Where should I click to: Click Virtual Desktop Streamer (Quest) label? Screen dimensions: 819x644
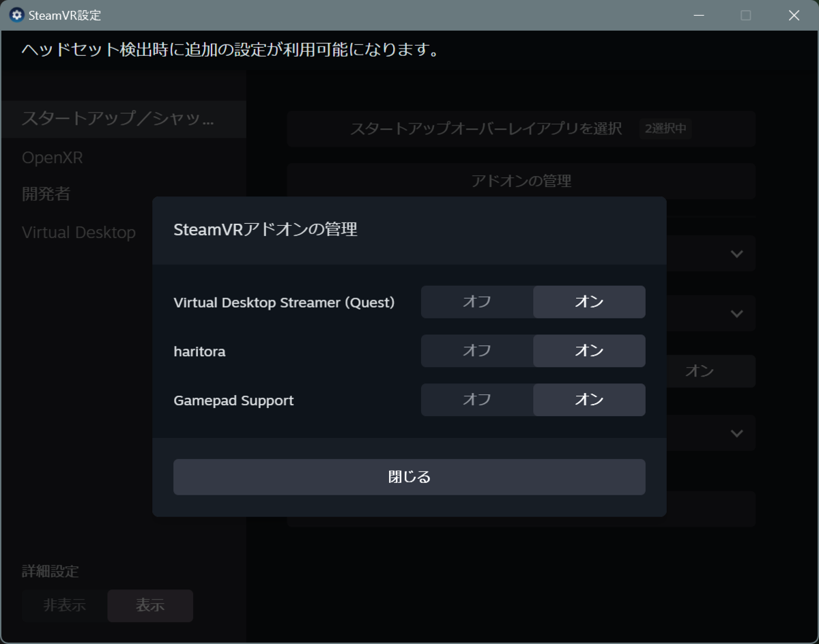coord(284,302)
